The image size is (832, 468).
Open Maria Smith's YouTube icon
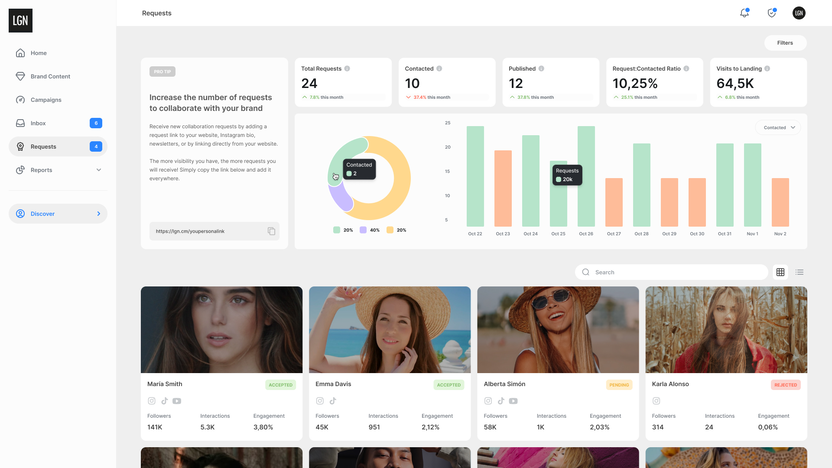click(x=176, y=401)
